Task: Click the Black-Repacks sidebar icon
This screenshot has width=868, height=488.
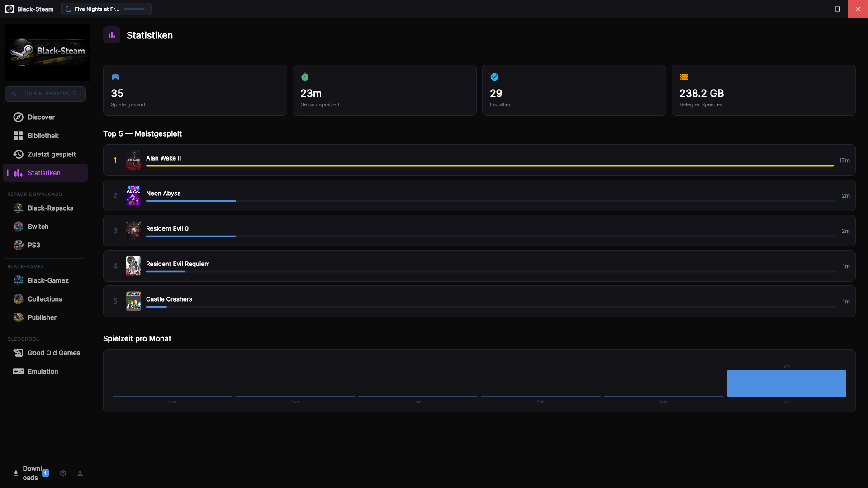Action: [18, 208]
